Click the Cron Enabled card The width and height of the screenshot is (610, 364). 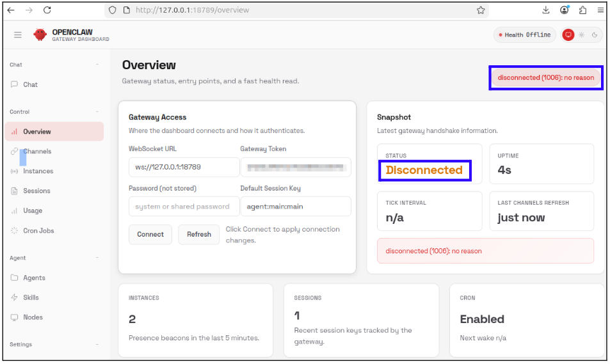[527, 320]
